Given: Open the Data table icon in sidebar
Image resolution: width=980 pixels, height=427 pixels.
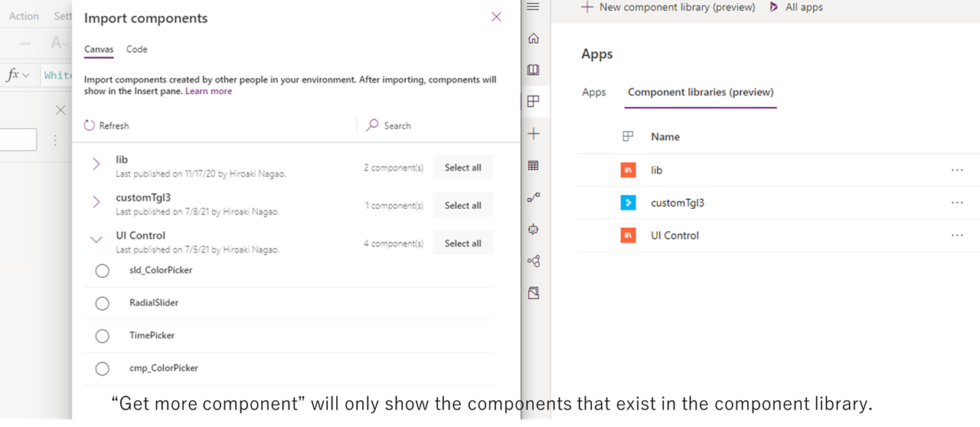Looking at the screenshot, I should tap(534, 165).
